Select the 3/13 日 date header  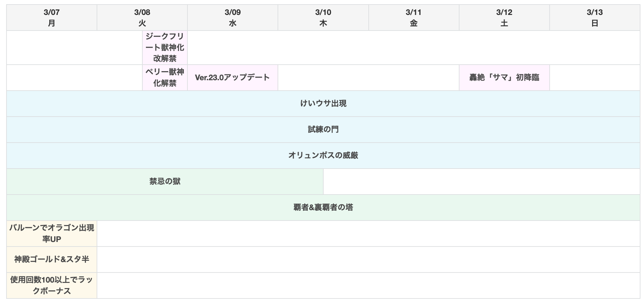[x=594, y=18]
